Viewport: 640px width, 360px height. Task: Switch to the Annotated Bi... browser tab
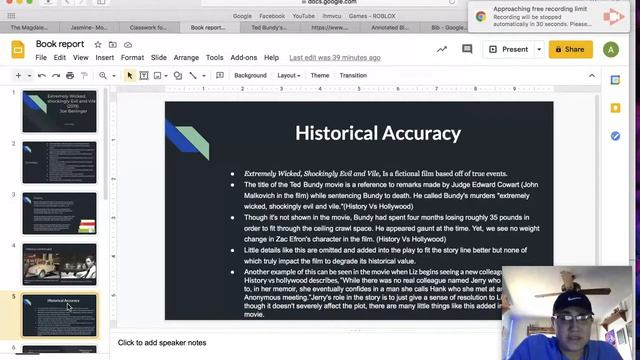[390, 27]
